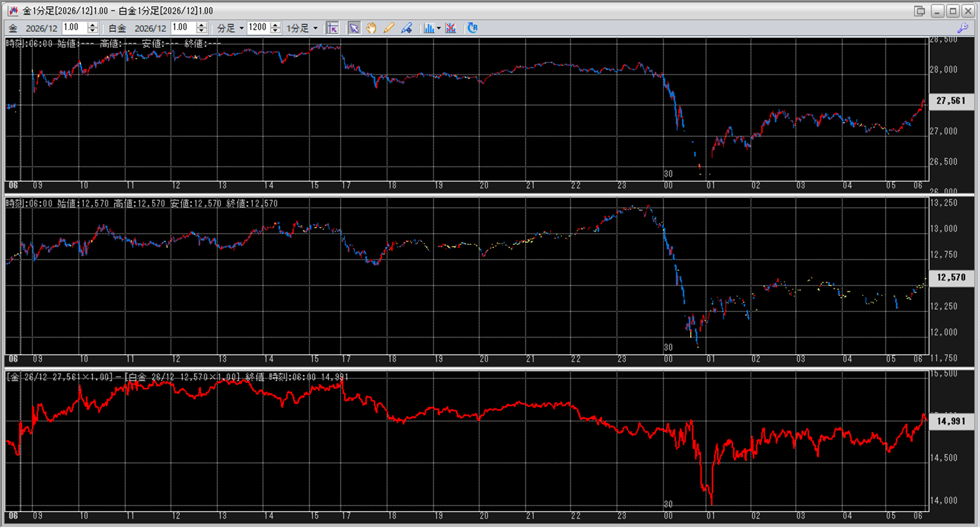
Task: Click the pen-with-plus drawing tool icon
Action: click(406, 28)
